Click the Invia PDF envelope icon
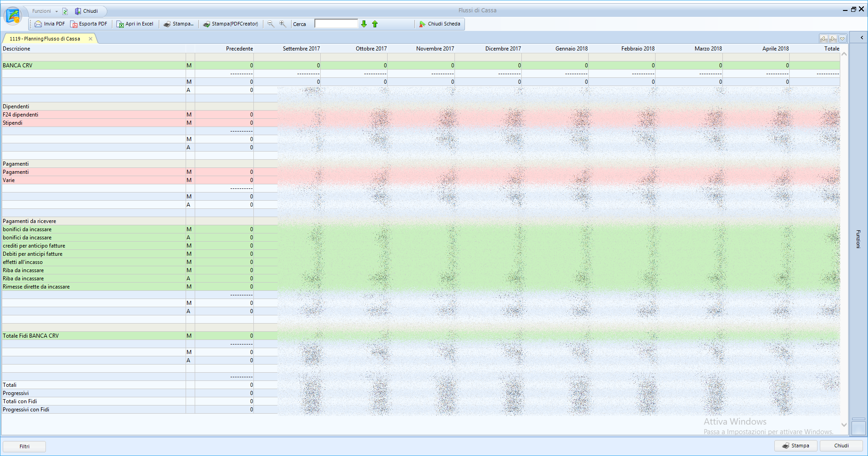This screenshot has width=868, height=456. tap(39, 24)
